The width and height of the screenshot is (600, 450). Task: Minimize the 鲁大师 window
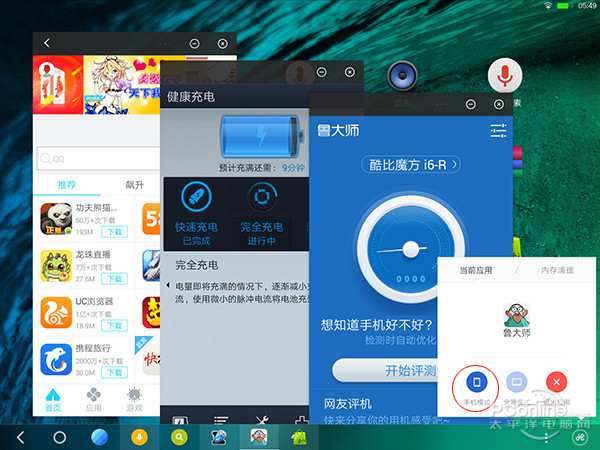point(471,104)
